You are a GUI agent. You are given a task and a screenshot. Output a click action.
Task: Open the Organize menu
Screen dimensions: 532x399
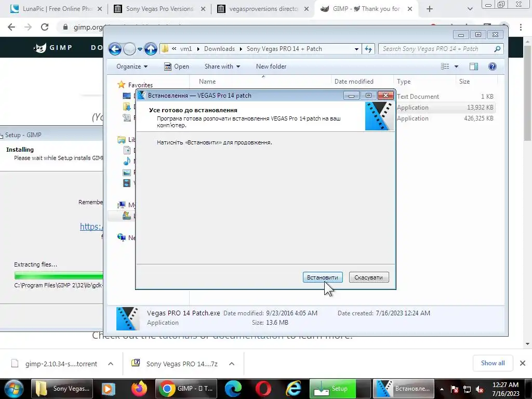(131, 66)
